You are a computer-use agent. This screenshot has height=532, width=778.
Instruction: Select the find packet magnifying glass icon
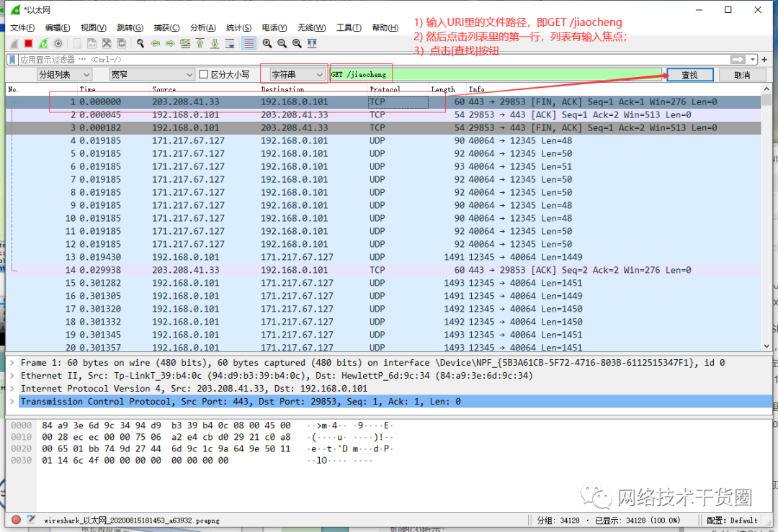coord(140,42)
